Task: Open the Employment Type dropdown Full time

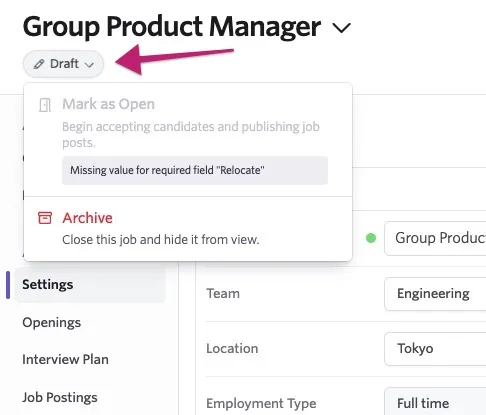Action: point(435,402)
